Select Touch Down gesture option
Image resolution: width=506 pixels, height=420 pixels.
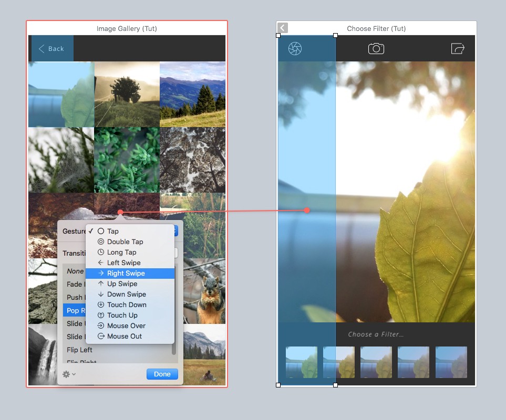pos(127,304)
